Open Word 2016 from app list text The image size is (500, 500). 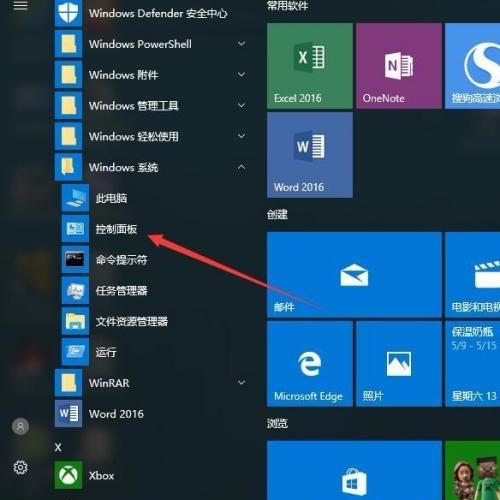116,414
